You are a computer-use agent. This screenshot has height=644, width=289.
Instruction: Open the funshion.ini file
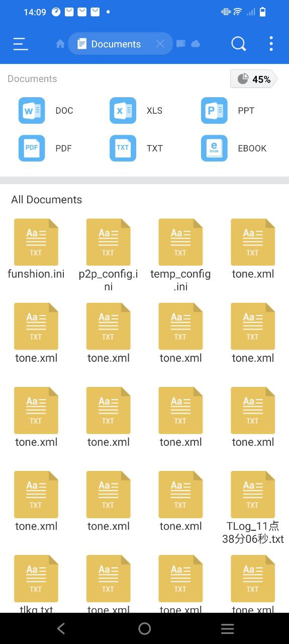pyautogui.click(x=36, y=249)
